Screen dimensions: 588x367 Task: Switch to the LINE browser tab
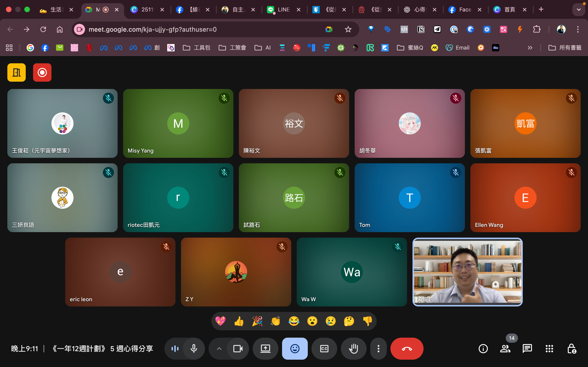click(x=283, y=9)
